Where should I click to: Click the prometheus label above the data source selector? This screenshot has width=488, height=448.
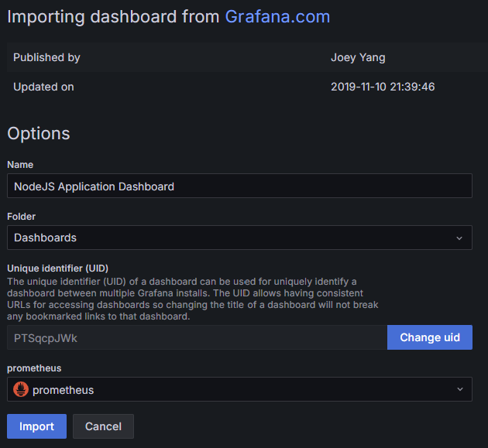click(x=34, y=368)
